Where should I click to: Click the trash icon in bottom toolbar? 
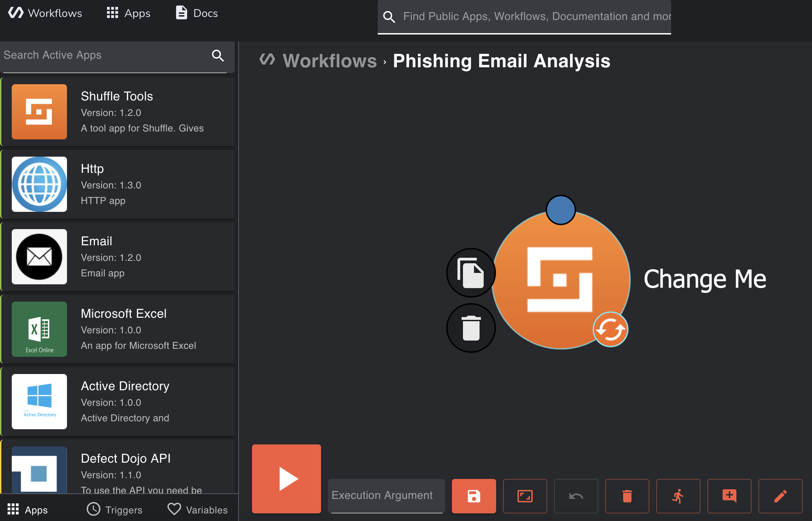(x=627, y=496)
